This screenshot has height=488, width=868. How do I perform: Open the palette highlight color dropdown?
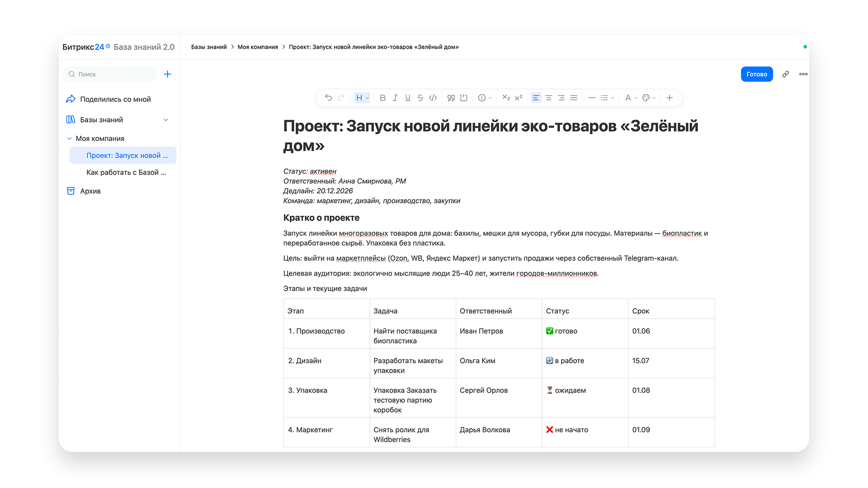[649, 98]
